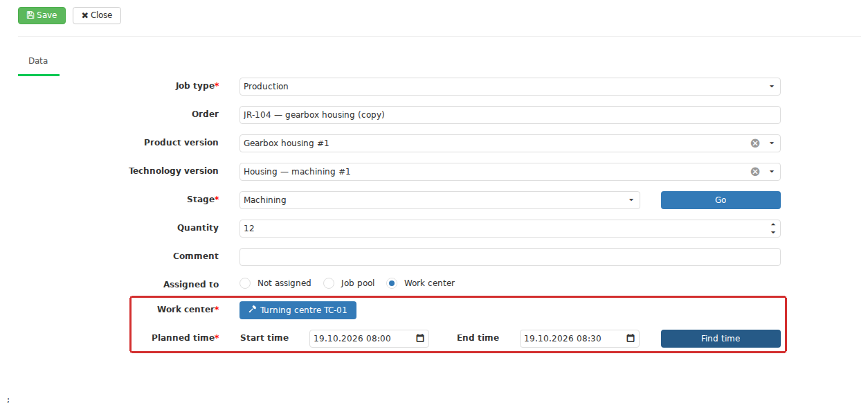The image size is (868, 410).
Task: Decrease Quantity with the down stepper arrow
Action: point(772,233)
